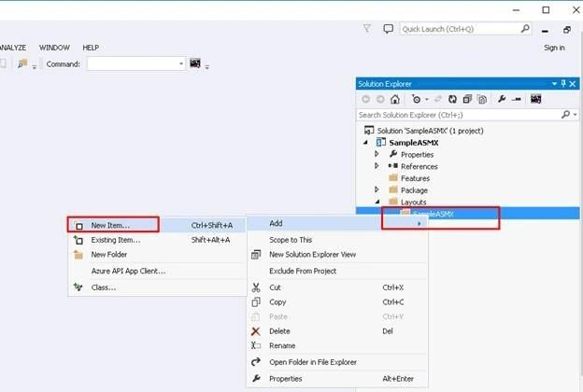The height and width of the screenshot is (392, 583).
Task: Click the Preview Selected Items icon
Action: pos(517,99)
